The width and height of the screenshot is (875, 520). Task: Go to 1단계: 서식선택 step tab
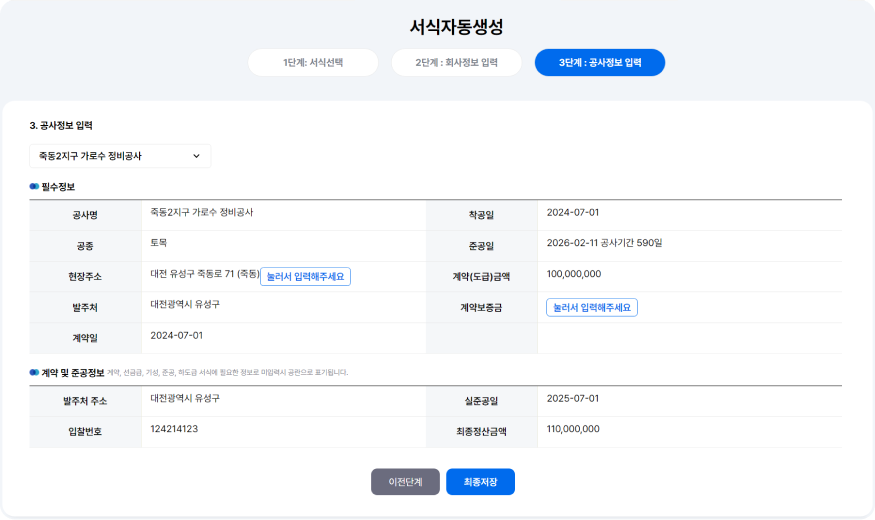[313, 62]
